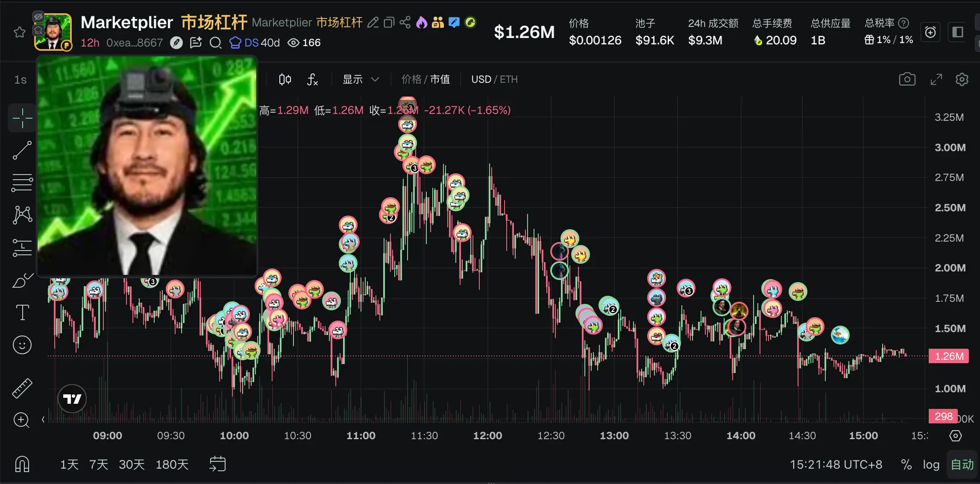
Task: Click the 14:00 label on time axis
Action: tap(741, 436)
